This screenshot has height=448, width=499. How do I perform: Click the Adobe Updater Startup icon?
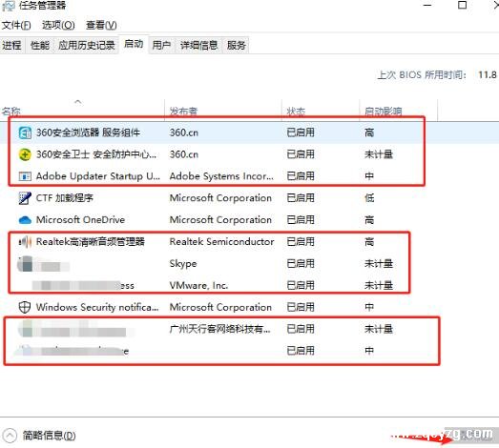(25, 176)
